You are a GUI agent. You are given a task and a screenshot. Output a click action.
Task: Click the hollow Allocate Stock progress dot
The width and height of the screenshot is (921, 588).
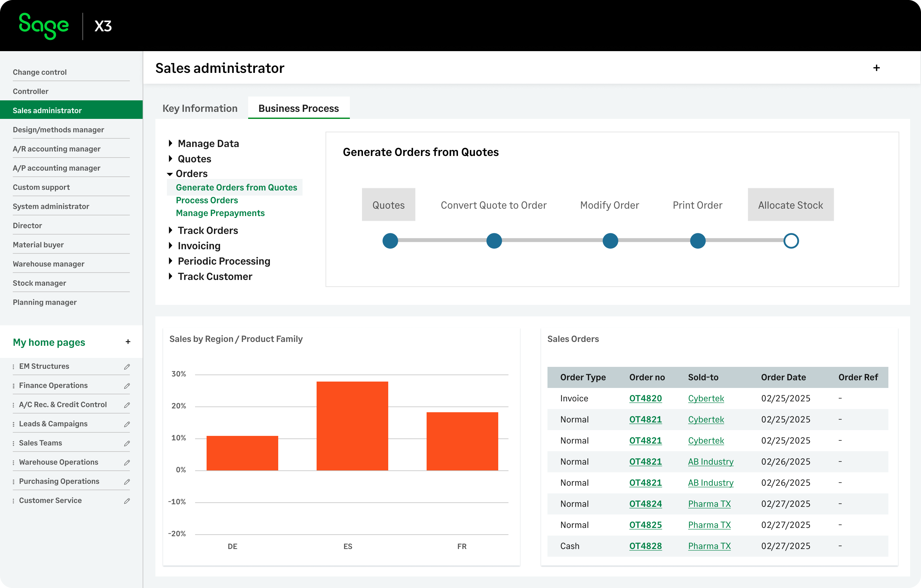pos(791,241)
